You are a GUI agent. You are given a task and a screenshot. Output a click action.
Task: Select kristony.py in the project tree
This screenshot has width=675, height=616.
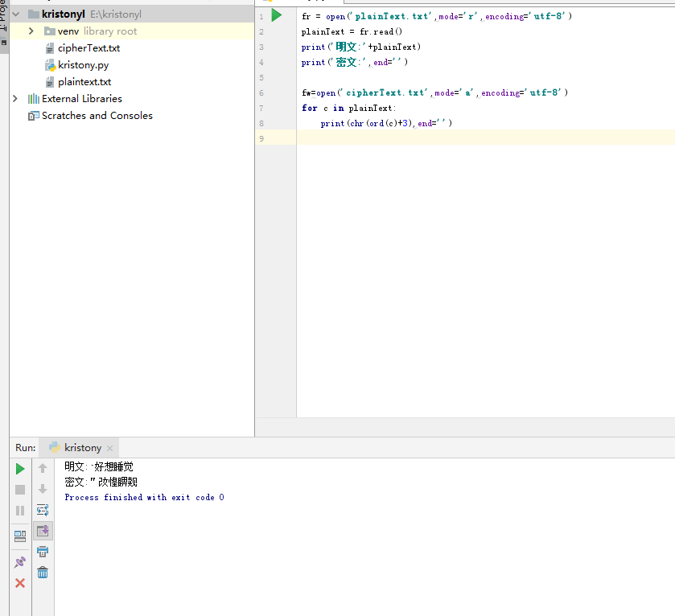(x=83, y=65)
